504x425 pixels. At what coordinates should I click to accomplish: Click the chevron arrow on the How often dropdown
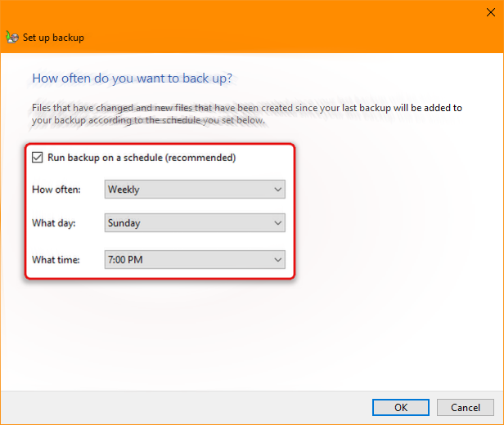point(277,190)
